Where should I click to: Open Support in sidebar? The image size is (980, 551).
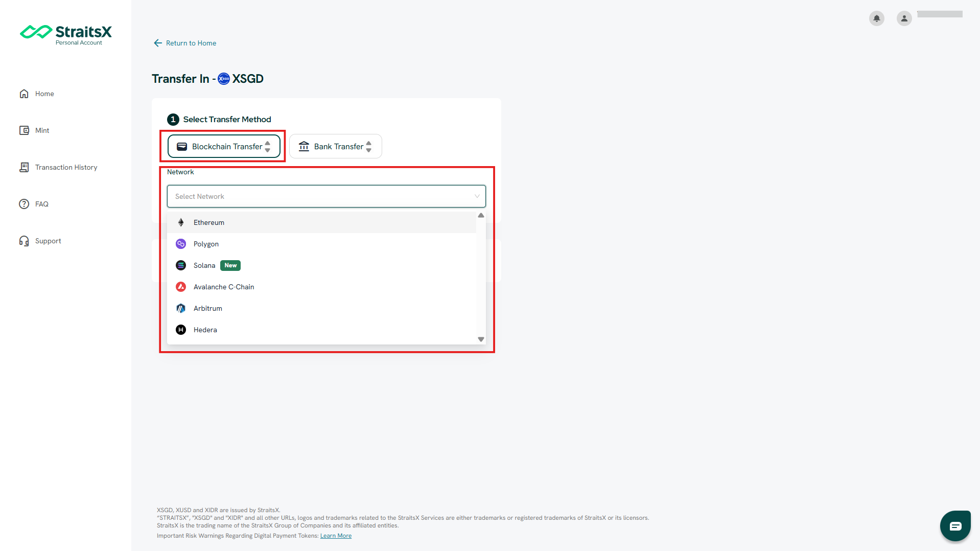coord(48,241)
